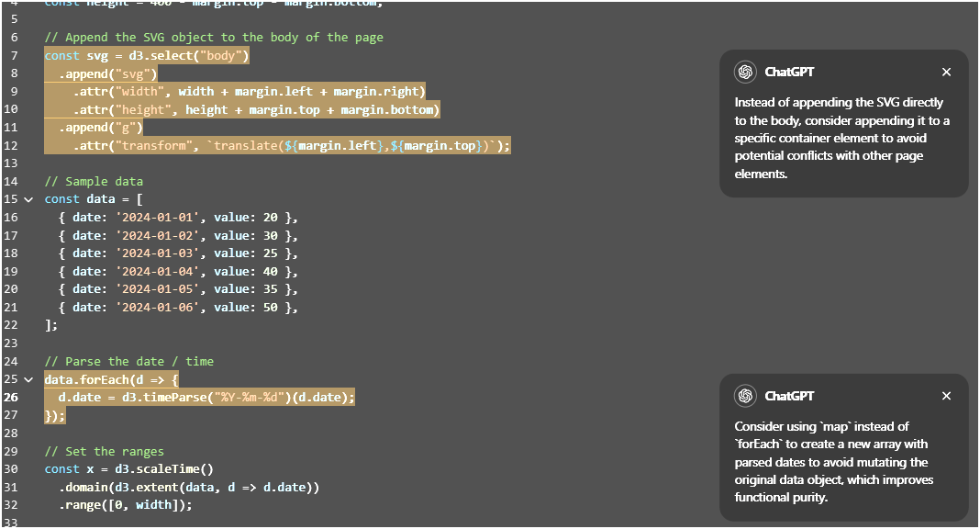980x529 pixels.
Task: Click the ChatGPT title in the upper comment card
Action: [789, 72]
